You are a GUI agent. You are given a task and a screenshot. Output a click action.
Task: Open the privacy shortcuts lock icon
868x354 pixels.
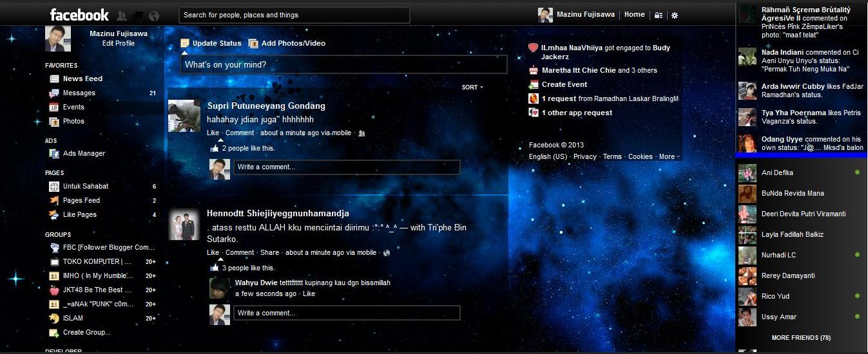658,15
